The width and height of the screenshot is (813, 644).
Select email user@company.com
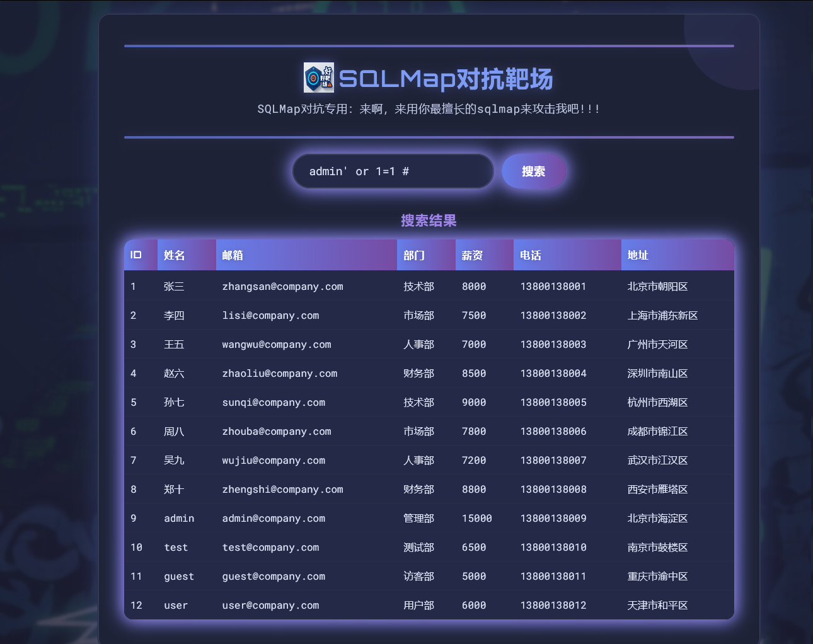coord(270,606)
